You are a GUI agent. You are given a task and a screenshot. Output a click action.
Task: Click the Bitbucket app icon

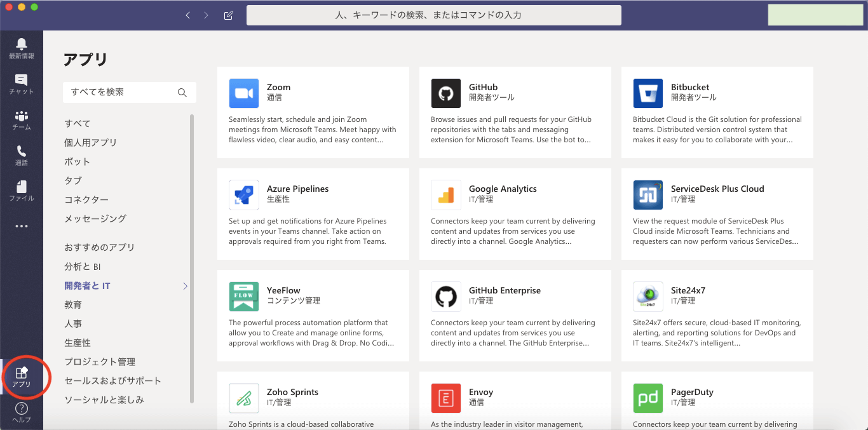pyautogui.click(x=648, y=93)
